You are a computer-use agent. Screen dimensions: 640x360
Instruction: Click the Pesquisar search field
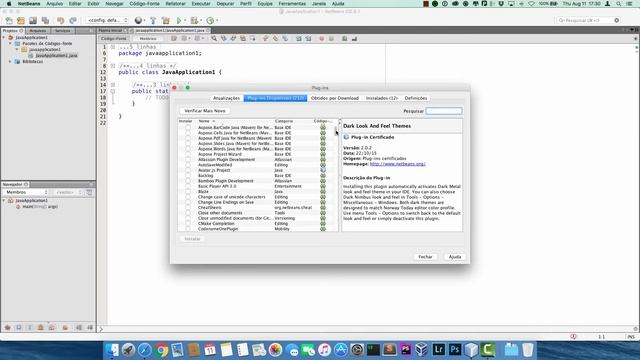444,111
